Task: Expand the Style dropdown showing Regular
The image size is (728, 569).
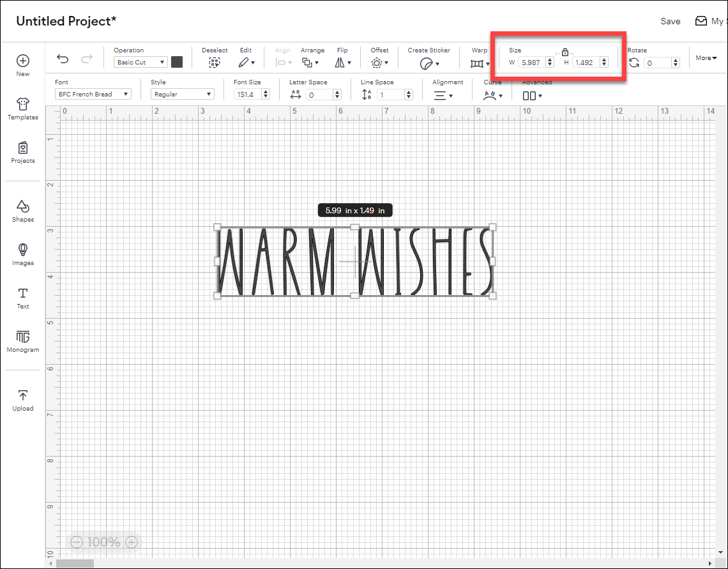Action: click(x=182, y=94)
